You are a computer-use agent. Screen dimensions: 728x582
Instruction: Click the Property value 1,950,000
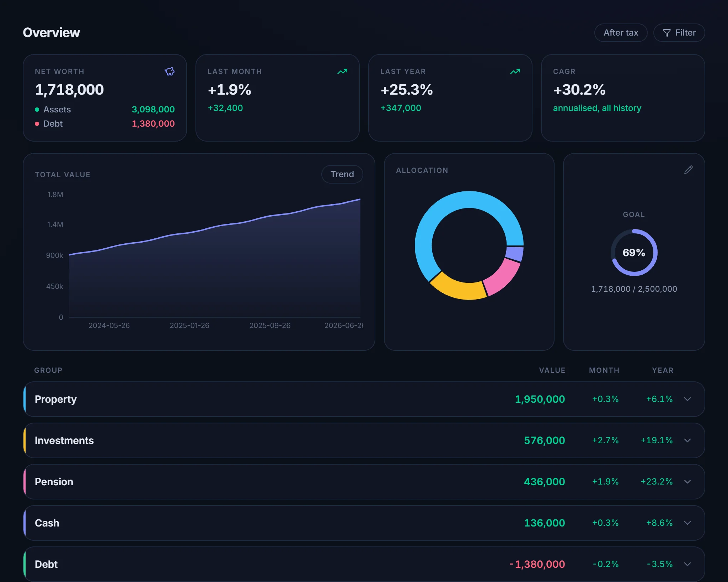point(540,399)
